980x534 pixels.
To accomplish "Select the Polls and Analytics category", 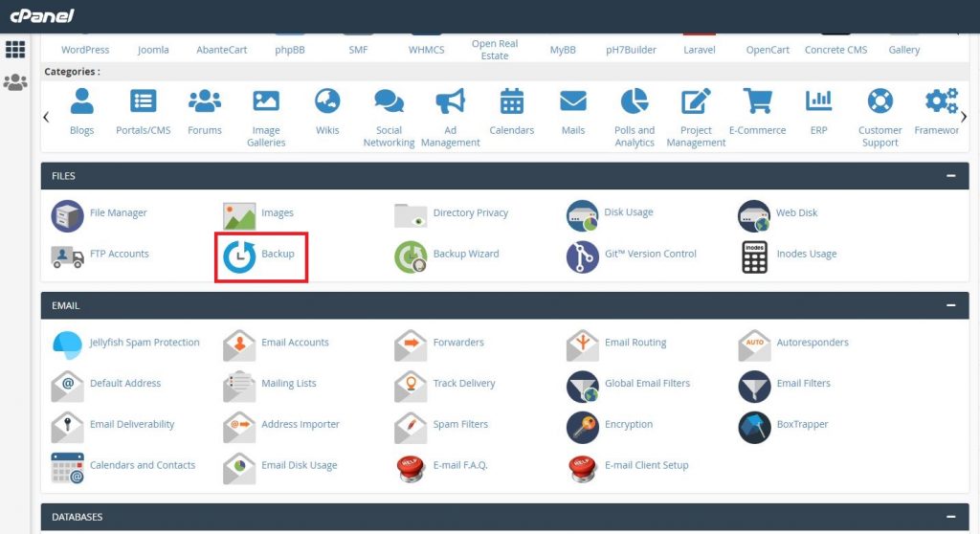I will 635,118.
